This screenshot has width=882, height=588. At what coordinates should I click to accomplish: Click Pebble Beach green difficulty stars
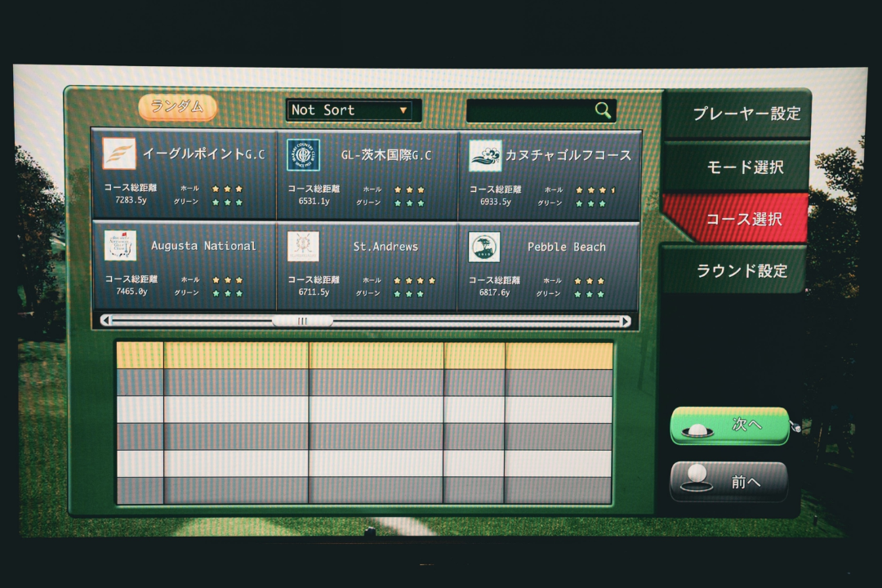[589, 294]
